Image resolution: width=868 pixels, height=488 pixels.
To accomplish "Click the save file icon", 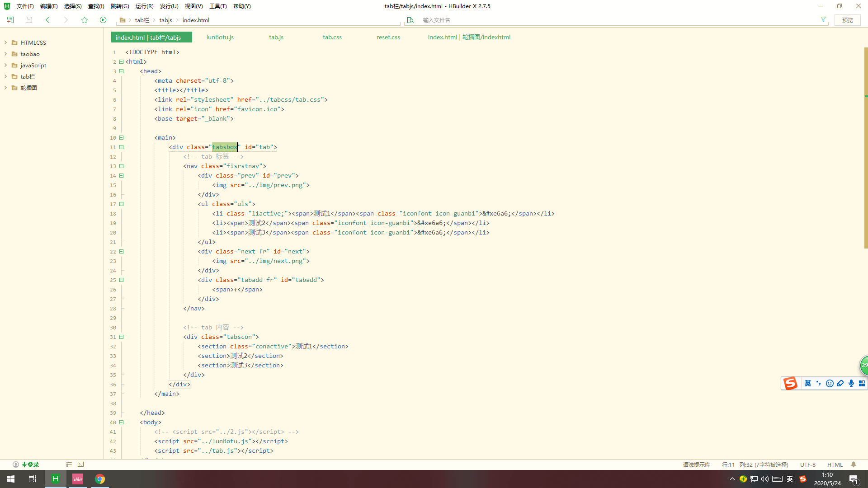I will click(29, 20).
